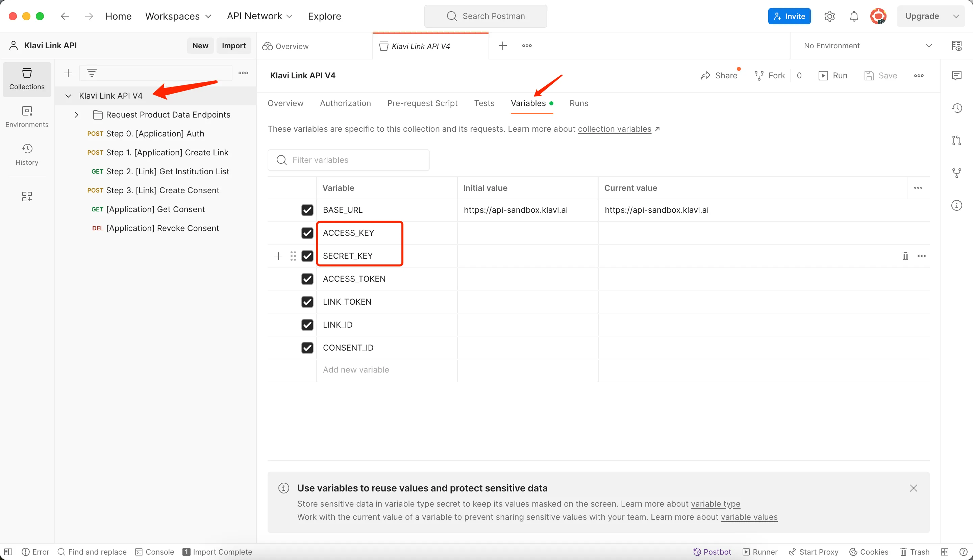Go back with the left arrow
The width and height of the screenshot is (973, 560).
(x=65, y=16)
